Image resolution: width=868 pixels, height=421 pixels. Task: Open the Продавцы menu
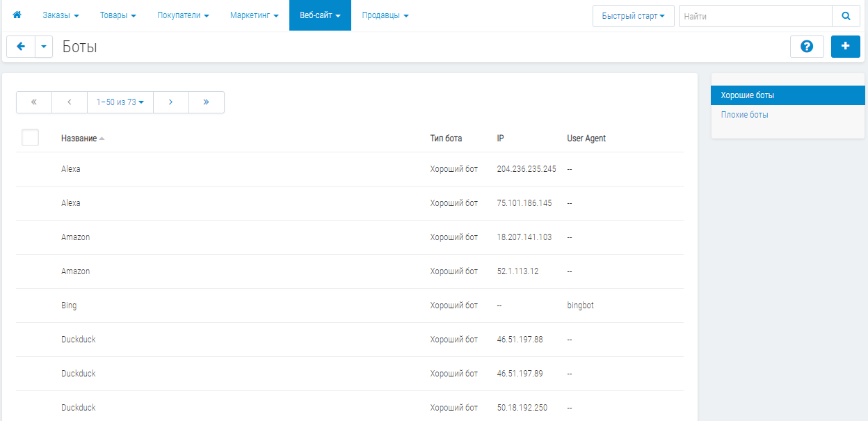point(385,15)
